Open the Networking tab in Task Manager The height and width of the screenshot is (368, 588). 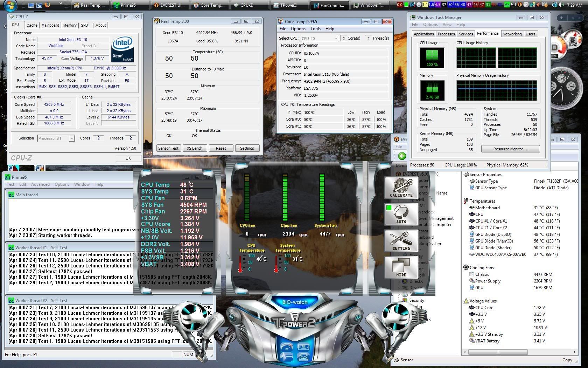[512, 34]
